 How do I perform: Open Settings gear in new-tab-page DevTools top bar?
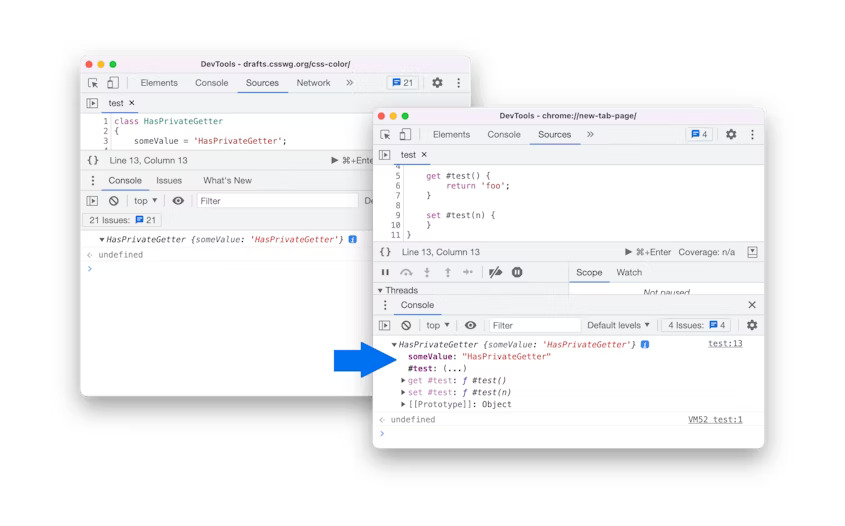tap(731, 134)
